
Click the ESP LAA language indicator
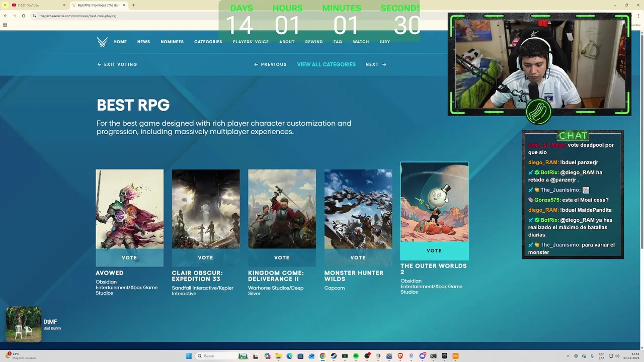(602, 356)
